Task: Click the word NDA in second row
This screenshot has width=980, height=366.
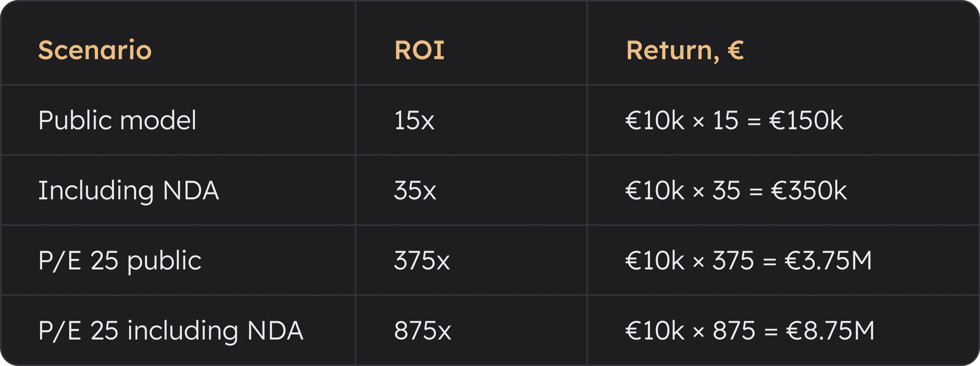Action: point(191,190)
